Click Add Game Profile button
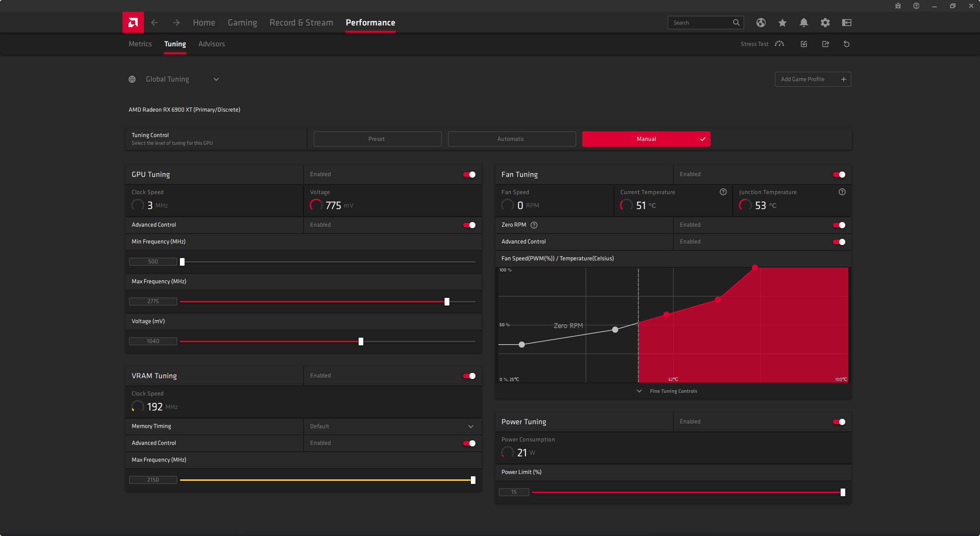The image size is (980, 536). [813, 79]
